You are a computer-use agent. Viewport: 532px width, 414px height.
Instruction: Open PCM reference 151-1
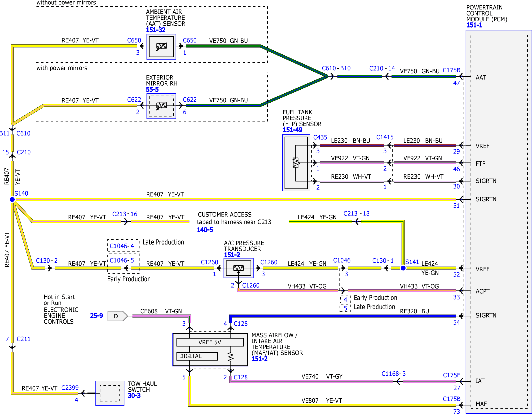tap(474, 25)
